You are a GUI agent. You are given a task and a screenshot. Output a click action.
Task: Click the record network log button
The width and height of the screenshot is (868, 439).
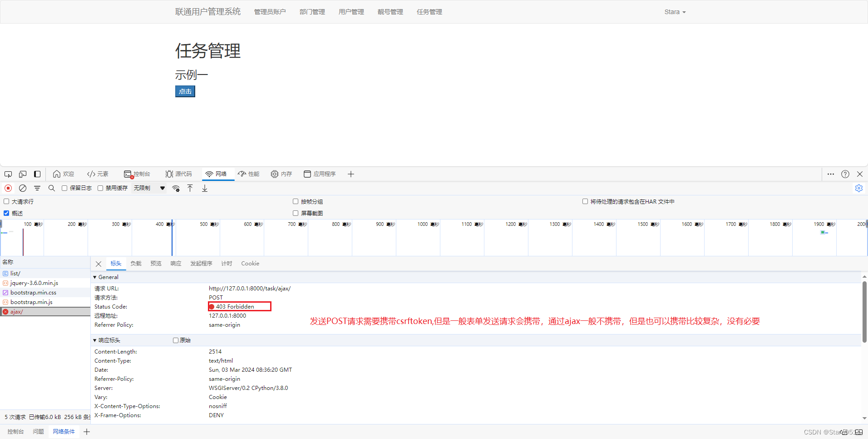pyautogui.click(x=8, y=188)
